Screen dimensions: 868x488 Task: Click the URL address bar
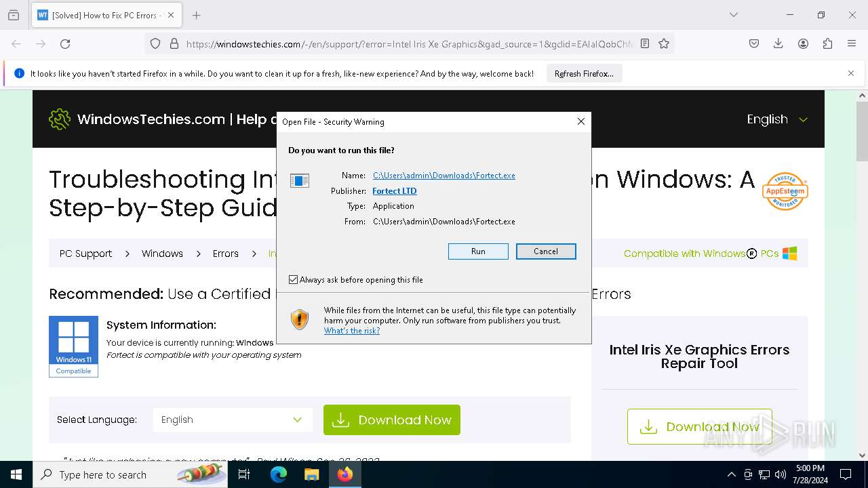pyautogui.click(x=410, y=43)
